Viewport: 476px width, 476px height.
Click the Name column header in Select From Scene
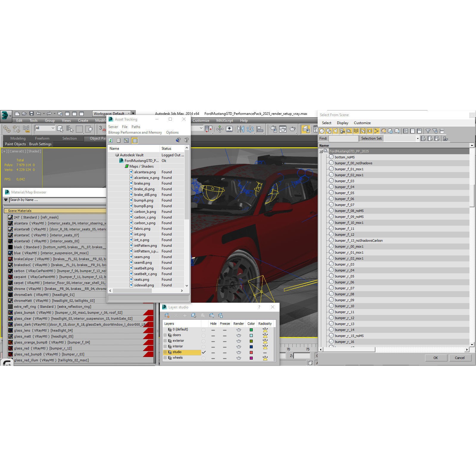click(x=394, y=146)
